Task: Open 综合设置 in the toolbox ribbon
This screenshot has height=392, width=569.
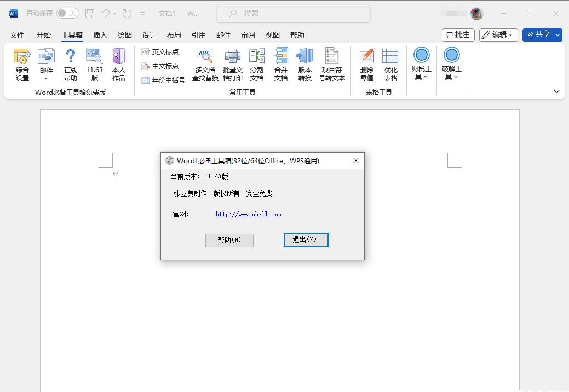Action: click(22, 65)
